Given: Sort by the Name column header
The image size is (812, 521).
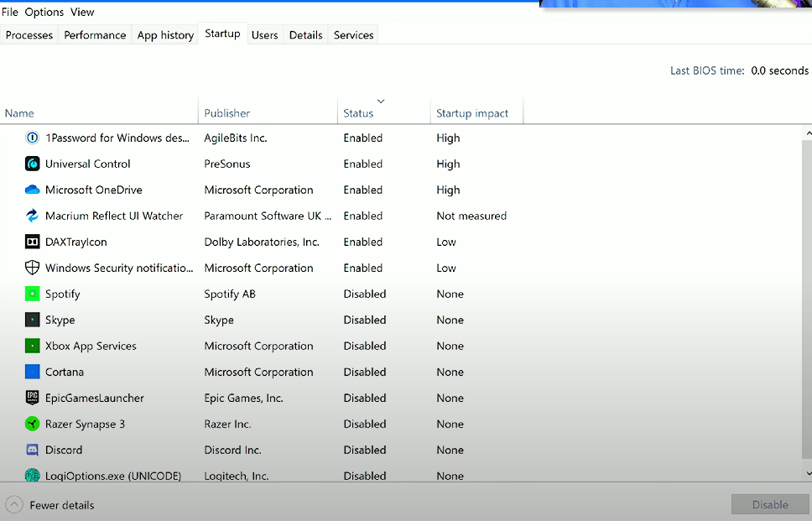Looking at the screenshot, I should [99, 113].
